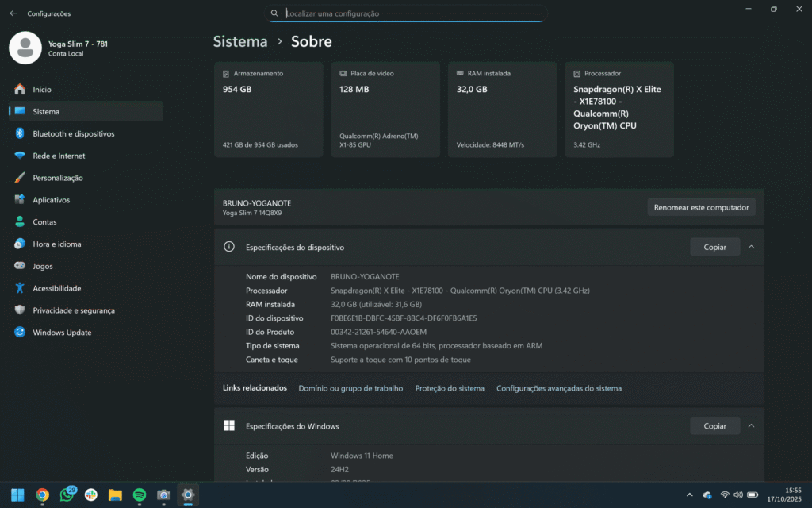Click the Localizar uma configuração search field
The height and width of the screenshot is (508, 812).
(406, 13)
